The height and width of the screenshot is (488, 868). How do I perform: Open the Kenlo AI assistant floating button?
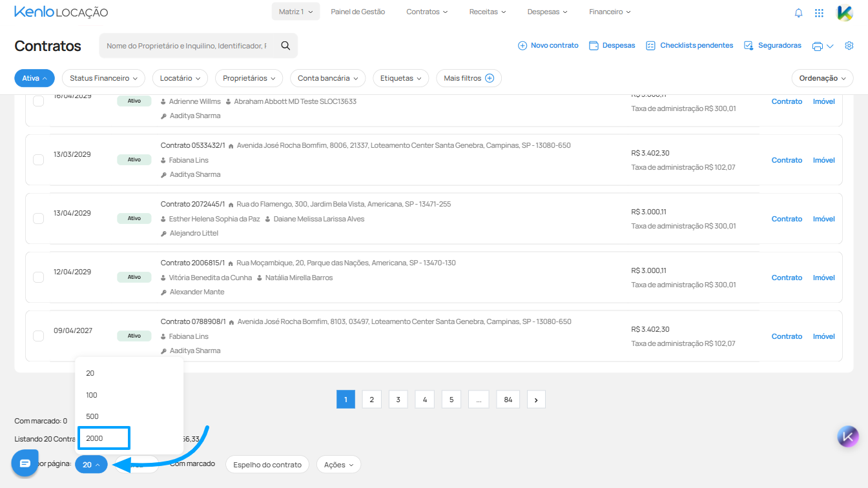[848, 437]
